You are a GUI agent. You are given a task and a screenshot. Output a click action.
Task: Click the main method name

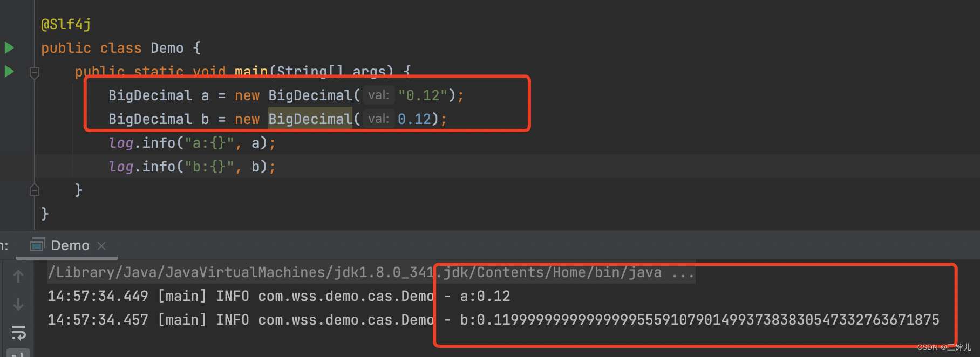pos(251,71)
